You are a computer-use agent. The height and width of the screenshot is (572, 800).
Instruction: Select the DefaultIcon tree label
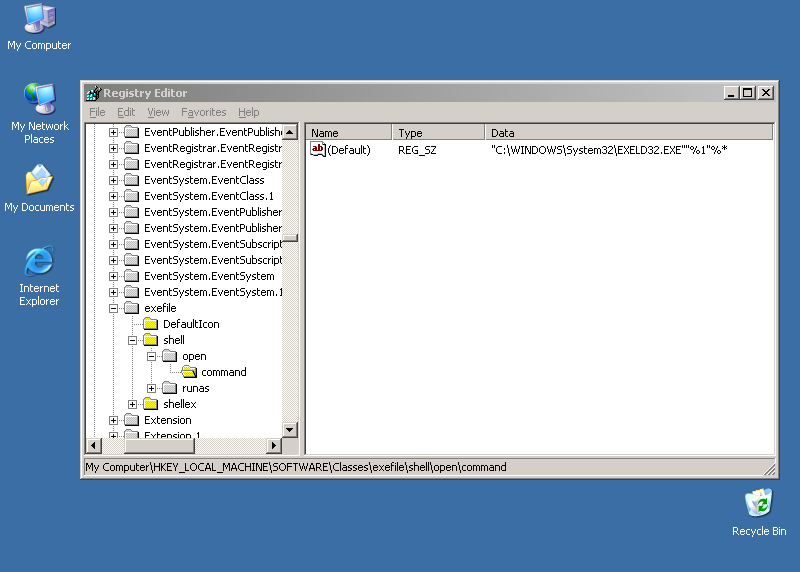pos(191,324)
